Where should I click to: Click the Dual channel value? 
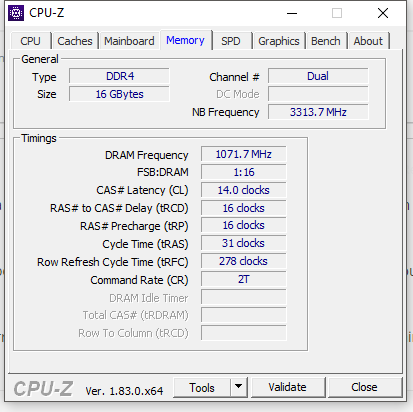(318, 76)
